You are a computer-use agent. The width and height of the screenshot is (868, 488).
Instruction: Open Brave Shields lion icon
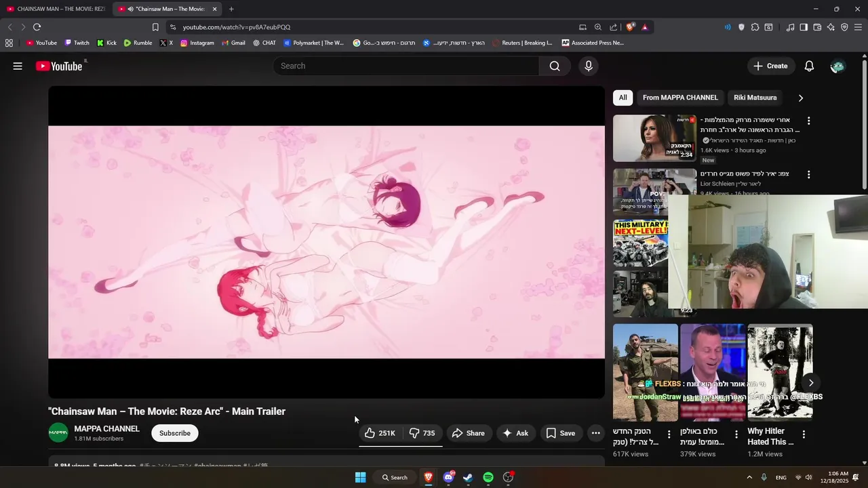coord(631,27)
